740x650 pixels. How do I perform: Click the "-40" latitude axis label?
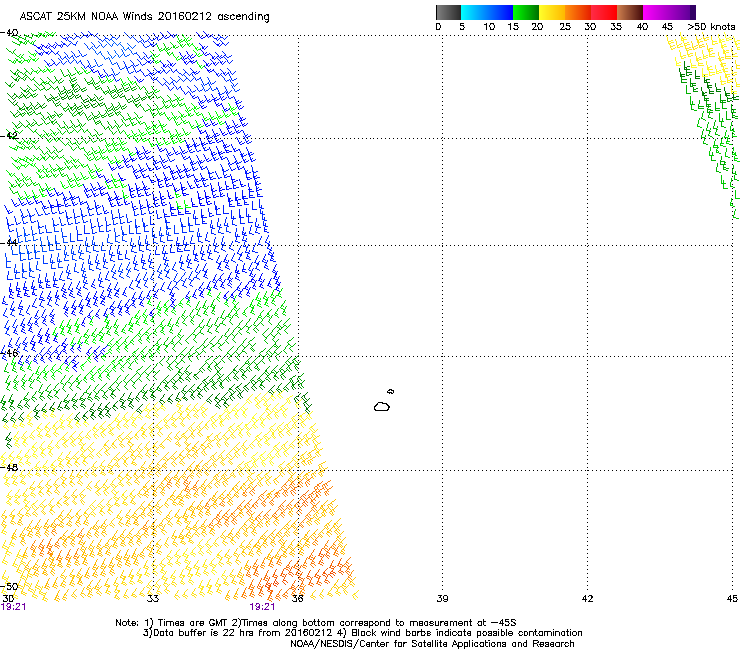(x=9, y=33)
